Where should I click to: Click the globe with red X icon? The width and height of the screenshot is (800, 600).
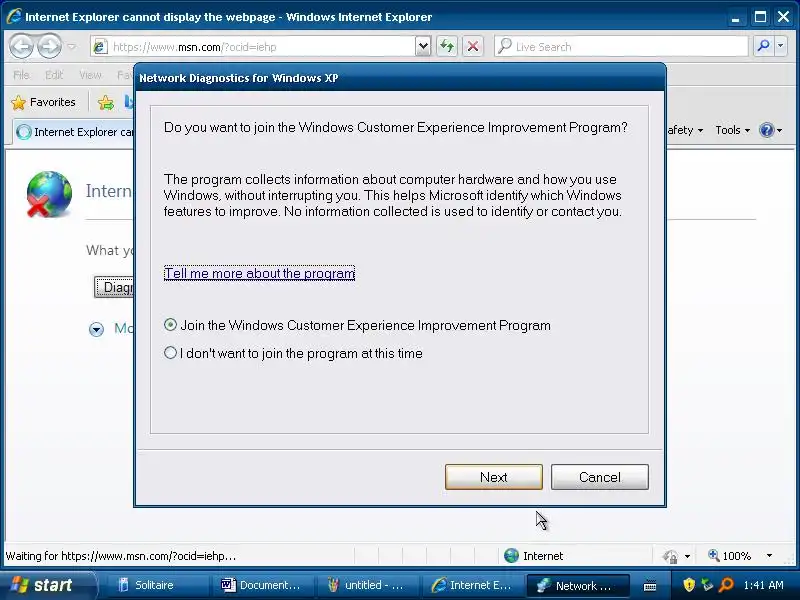48,194
